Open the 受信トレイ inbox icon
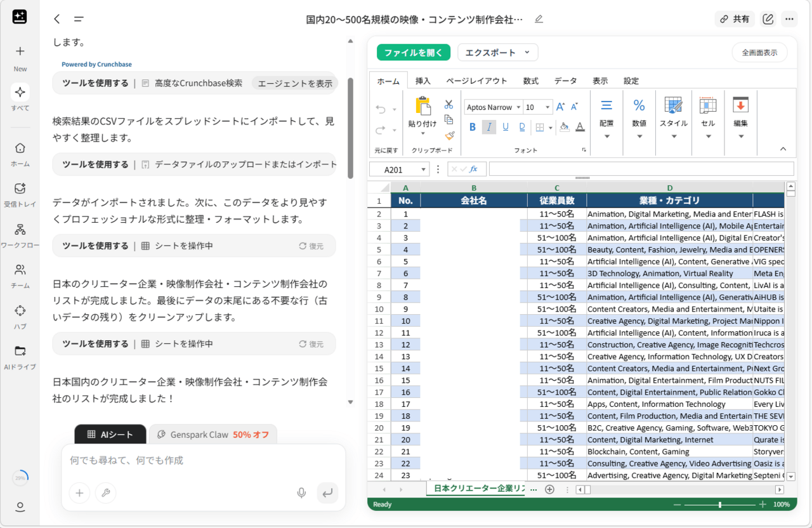This screenshot has height=528, width=812. coord(20,188)
